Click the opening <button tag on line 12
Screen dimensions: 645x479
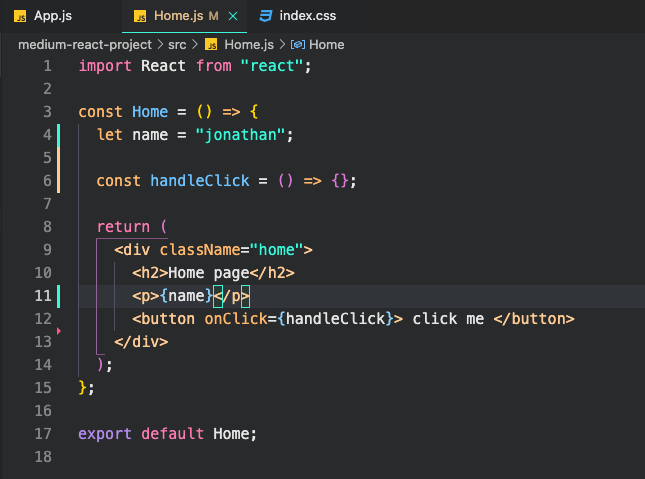163,319
